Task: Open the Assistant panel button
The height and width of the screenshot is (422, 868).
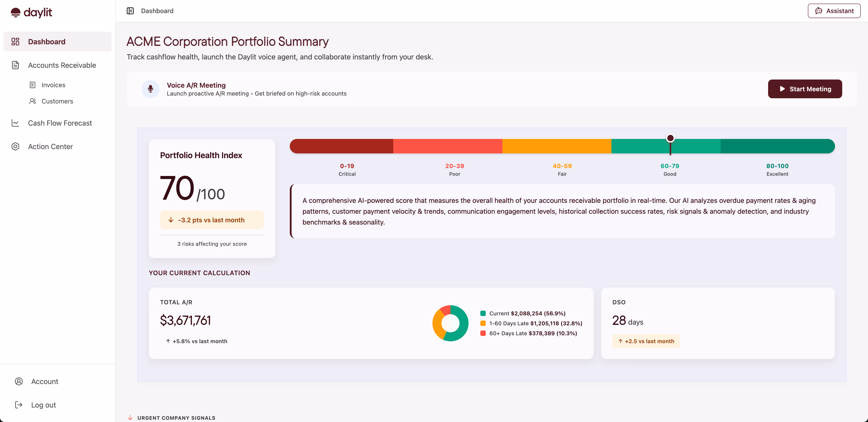Action: coord(834,11)
